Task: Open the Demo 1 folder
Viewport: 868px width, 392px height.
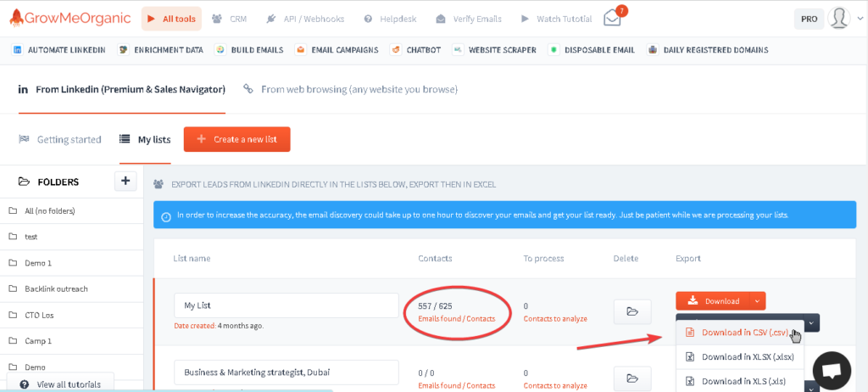Action: [x=71, y=263]
